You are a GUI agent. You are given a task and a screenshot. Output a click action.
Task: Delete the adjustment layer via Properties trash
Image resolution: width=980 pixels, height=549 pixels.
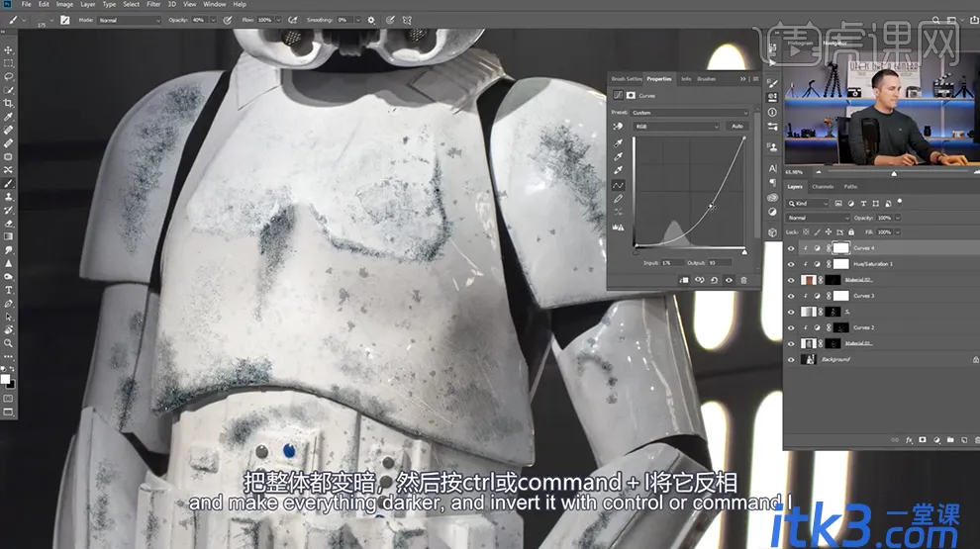pos(743,280)
